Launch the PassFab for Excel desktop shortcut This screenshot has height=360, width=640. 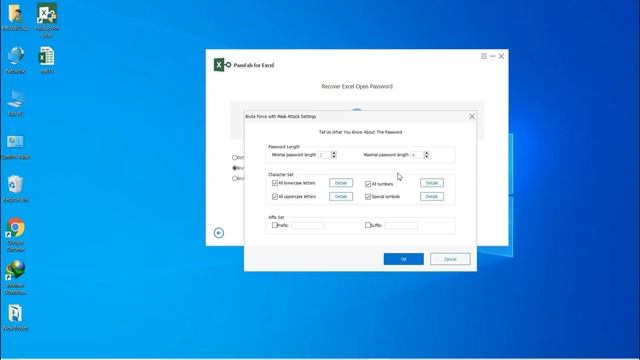click(47, 20)
